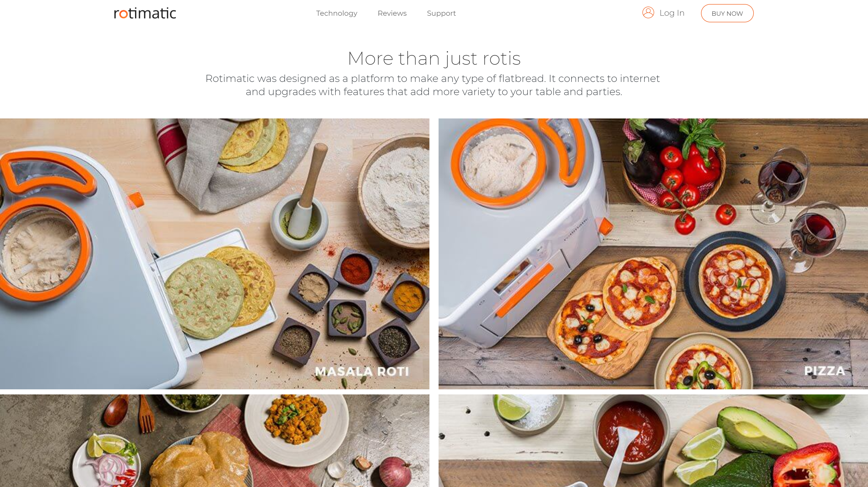Select the puri and chickpea curry tile

pyautogui.click(x=215, y=441)
